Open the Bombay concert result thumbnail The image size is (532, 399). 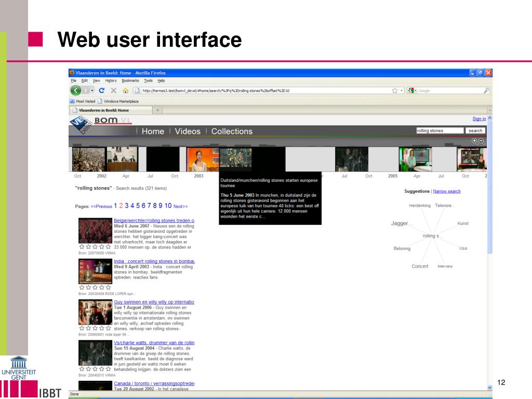click(x=96, y=271)
